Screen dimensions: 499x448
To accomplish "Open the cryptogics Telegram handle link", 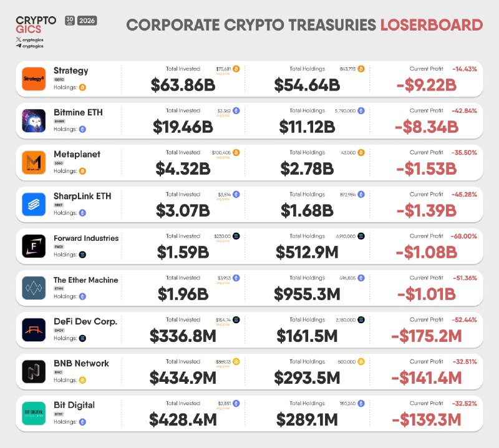I will coord(29,46).
